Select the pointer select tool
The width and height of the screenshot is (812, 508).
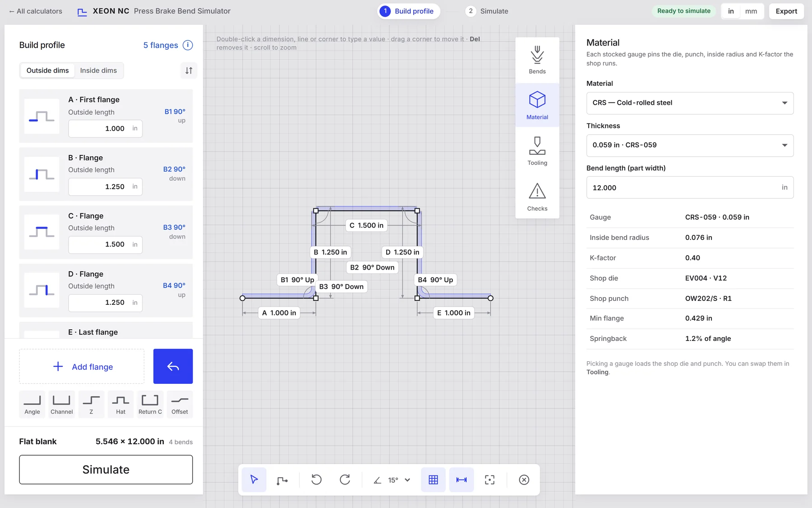click(254, 480)
